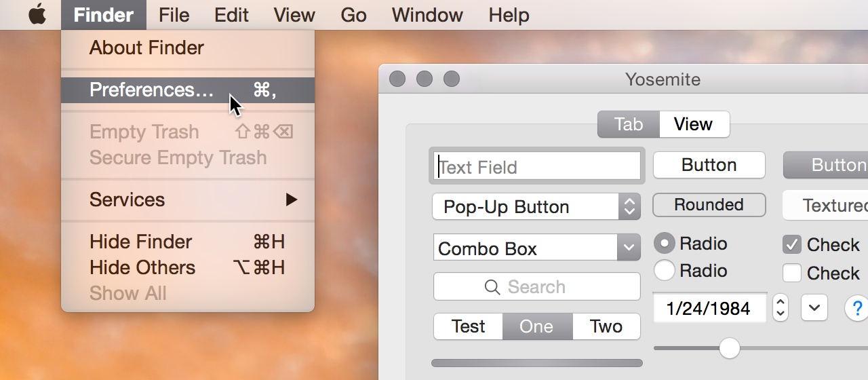Enable the unchecked Check box
This screenshot has height=380, width=868.
point(792,273)
